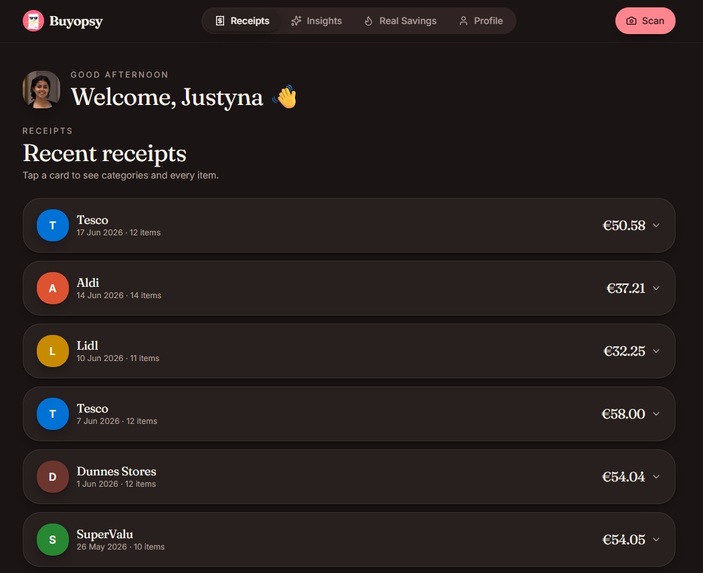Go to the Real Savings tab
This screenshot has height=573, width=703.
400,21
